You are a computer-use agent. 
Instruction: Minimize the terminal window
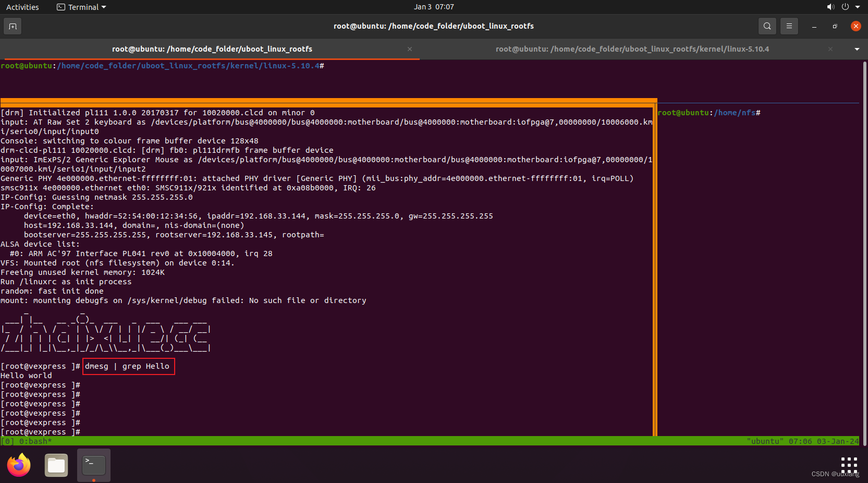[814, 26]
